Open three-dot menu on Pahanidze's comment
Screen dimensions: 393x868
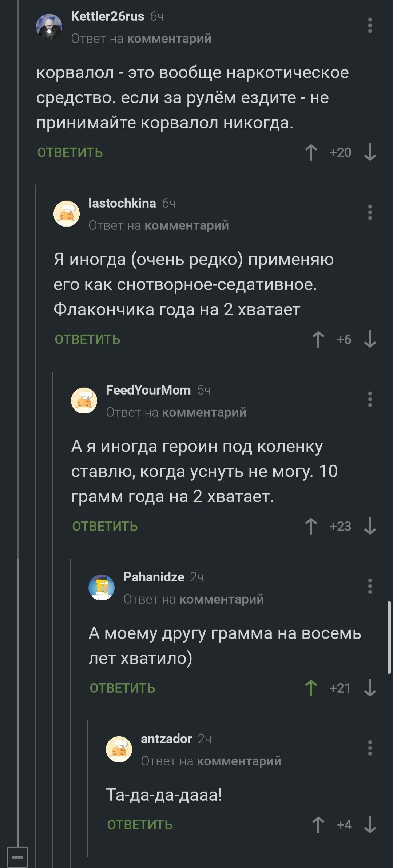tap(370, 586)
